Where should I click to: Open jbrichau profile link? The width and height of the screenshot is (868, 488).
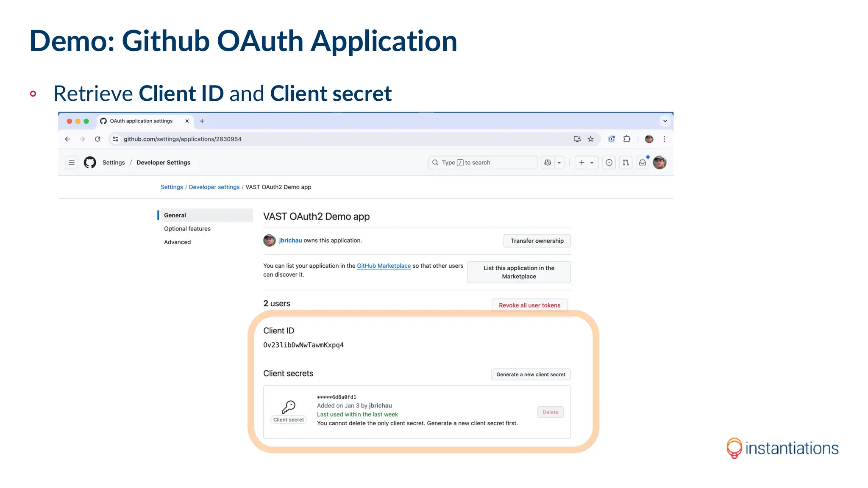pos(290,241)
